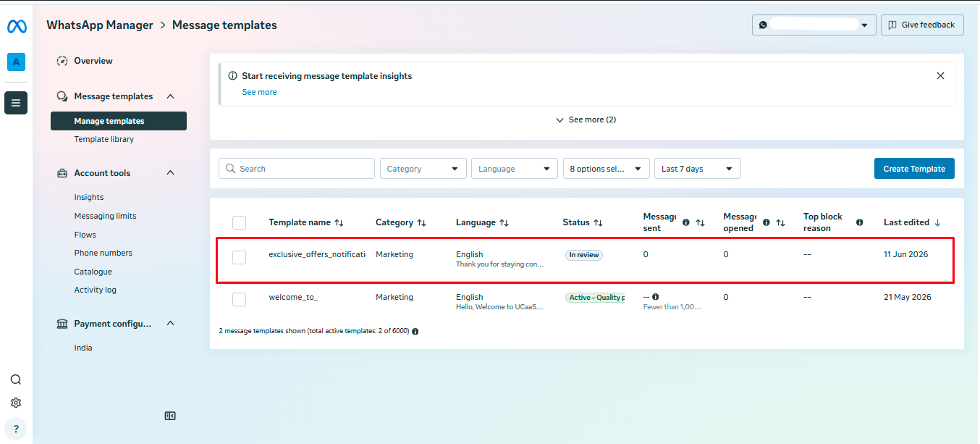Open Insights under Account tools
The width and height of the screenshot is (980, 444).
coord(89,197)
